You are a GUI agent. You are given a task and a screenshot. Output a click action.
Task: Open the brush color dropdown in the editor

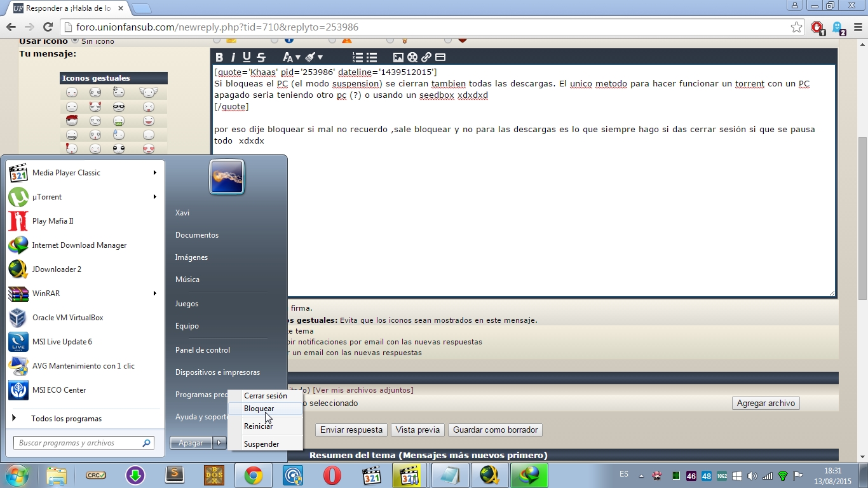coord(313,57)
